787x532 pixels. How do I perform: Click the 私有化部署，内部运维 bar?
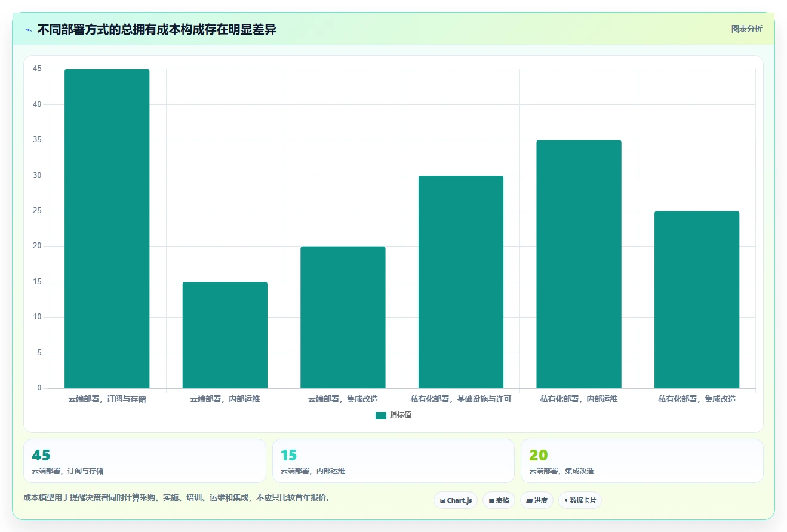[x=579, y=264]
